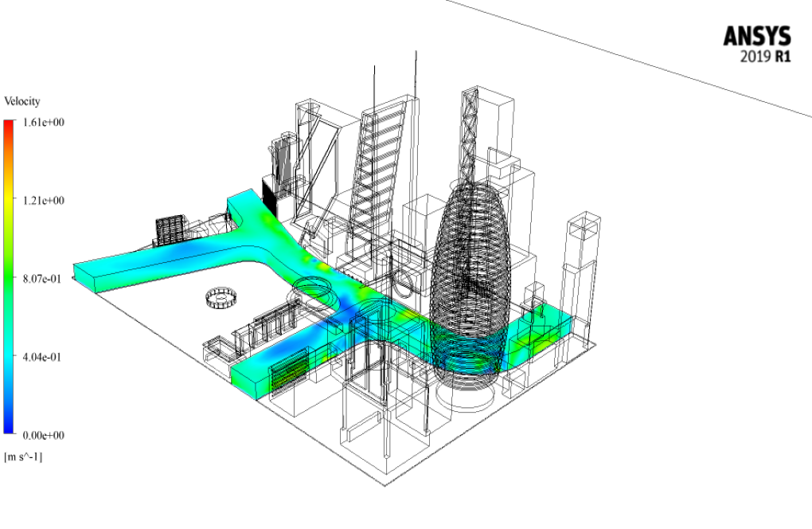Click the [m s^-1] units label

(x=24, y=457)
